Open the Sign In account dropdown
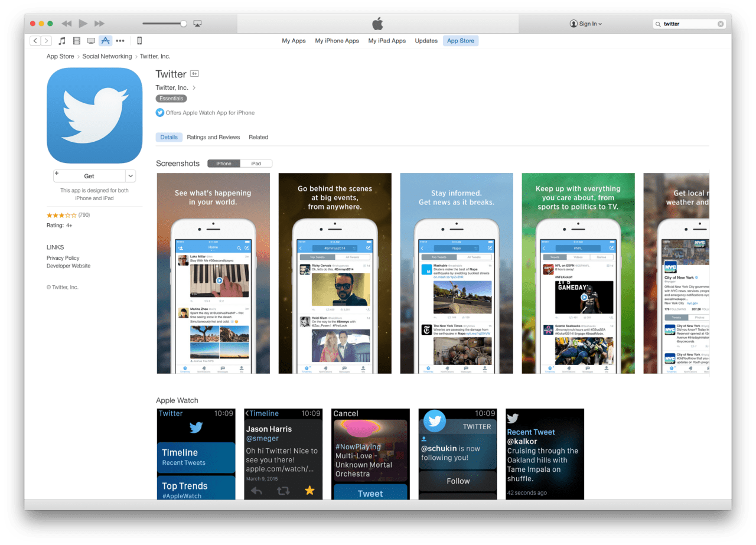Viewport: 756px width, 545px height. pyautogui.click(x=586, y=24)
